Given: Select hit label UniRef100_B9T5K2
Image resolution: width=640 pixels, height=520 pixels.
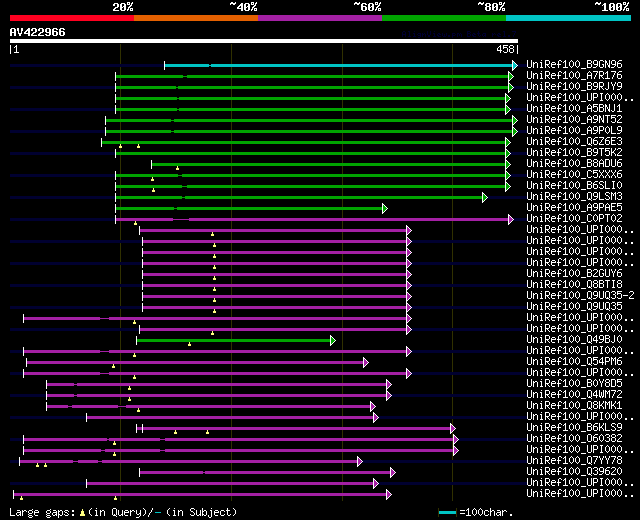Looking at the screenshot, I should click(574, 153).
